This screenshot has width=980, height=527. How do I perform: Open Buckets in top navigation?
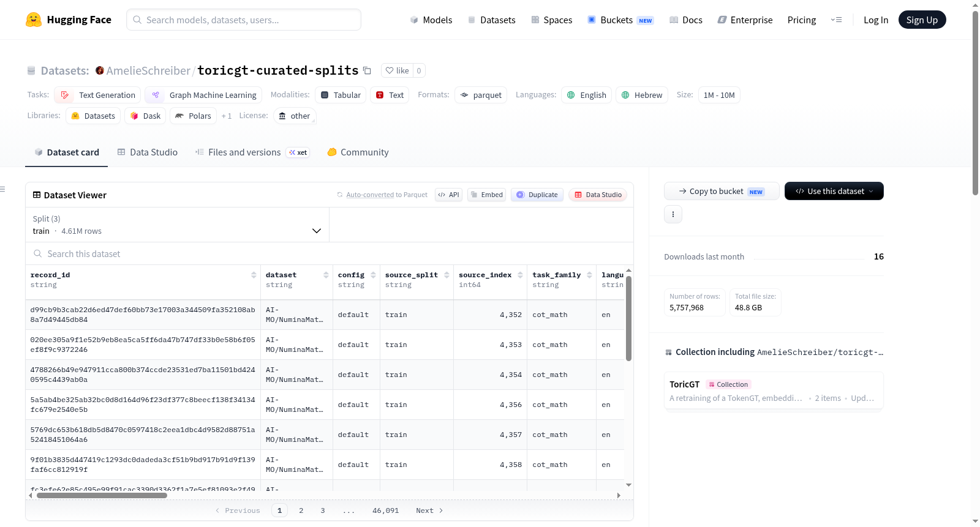pos(620,20)
